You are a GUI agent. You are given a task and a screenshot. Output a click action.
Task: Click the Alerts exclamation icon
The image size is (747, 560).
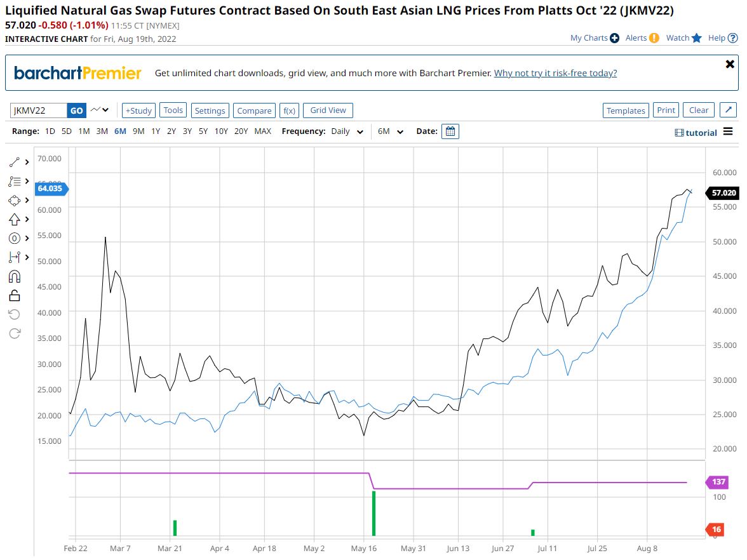(655, 38)
